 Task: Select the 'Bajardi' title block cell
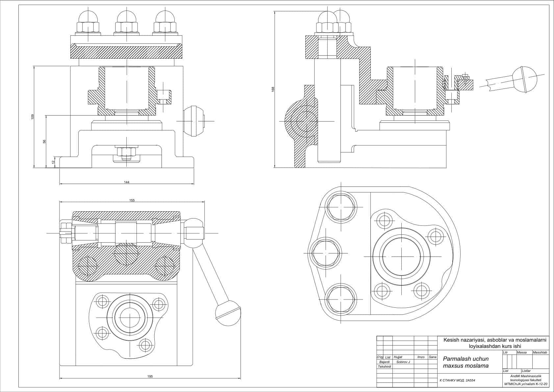tap(385, 362)
